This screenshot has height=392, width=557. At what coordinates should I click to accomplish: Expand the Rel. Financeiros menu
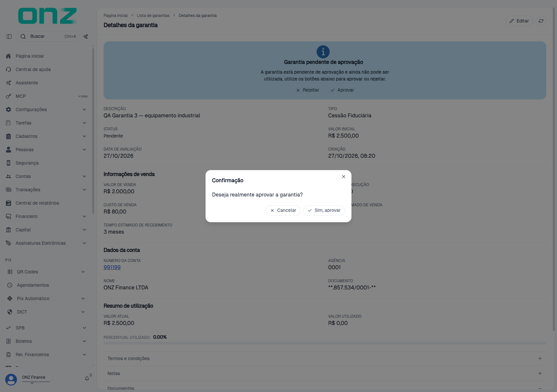point(47,355)
